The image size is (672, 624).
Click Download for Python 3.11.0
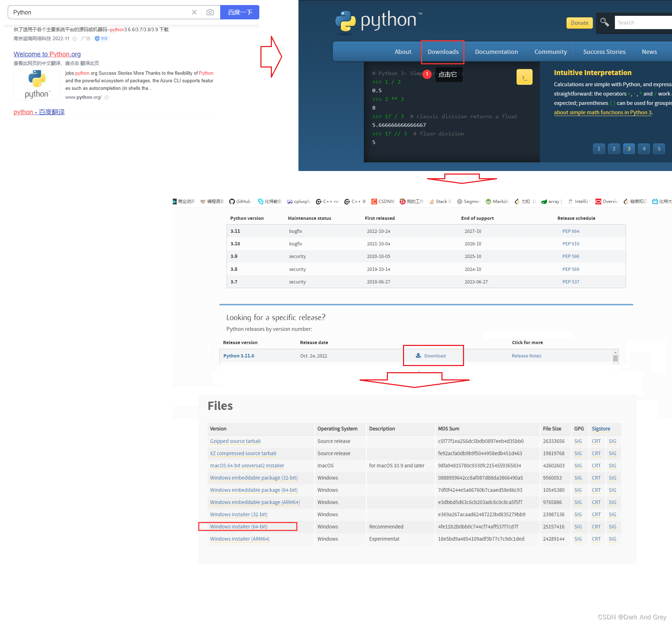tap(431, 356)
